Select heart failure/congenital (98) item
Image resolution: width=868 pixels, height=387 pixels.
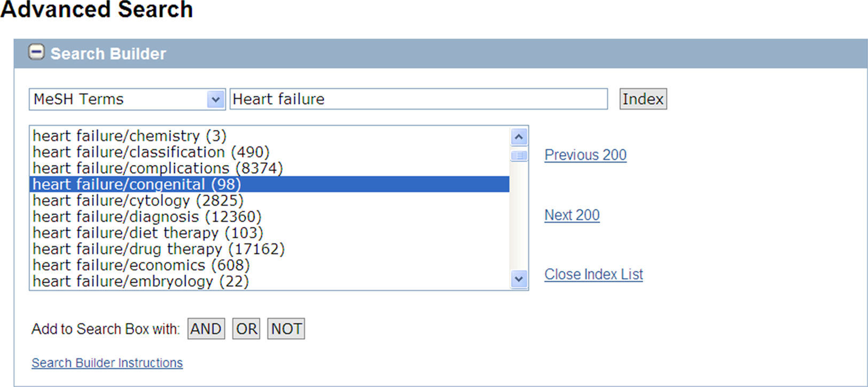tap(137, 184)
